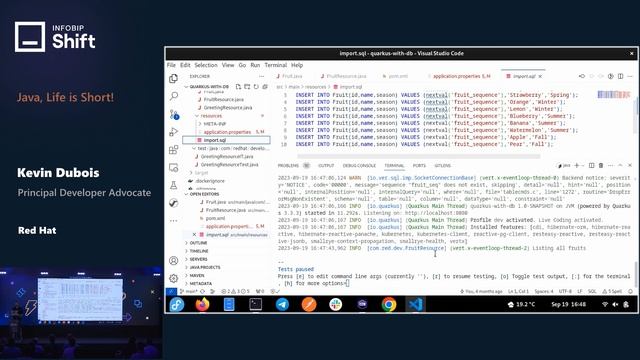Viewport: 640px width, 360px height.
Task: Open GreetingResource.java in the Explorer tree
Action: click(x=228, y=108)
